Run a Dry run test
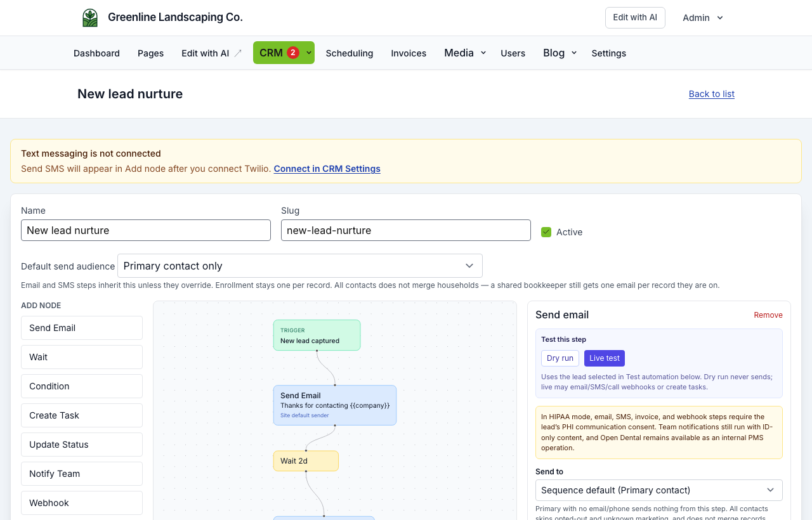This screenshot has width=812, height=520. pos(560,358)
